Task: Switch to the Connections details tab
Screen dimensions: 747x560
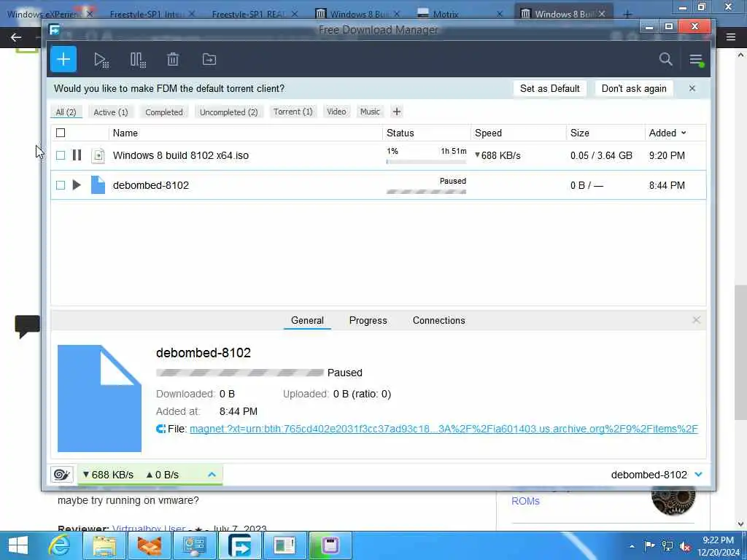Action: (x=438, y=321)
